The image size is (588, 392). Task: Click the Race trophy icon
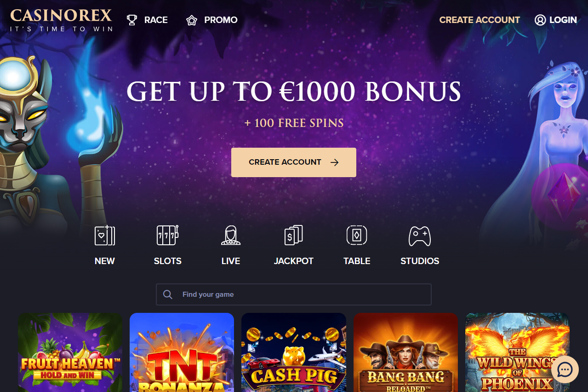(132, 20)
